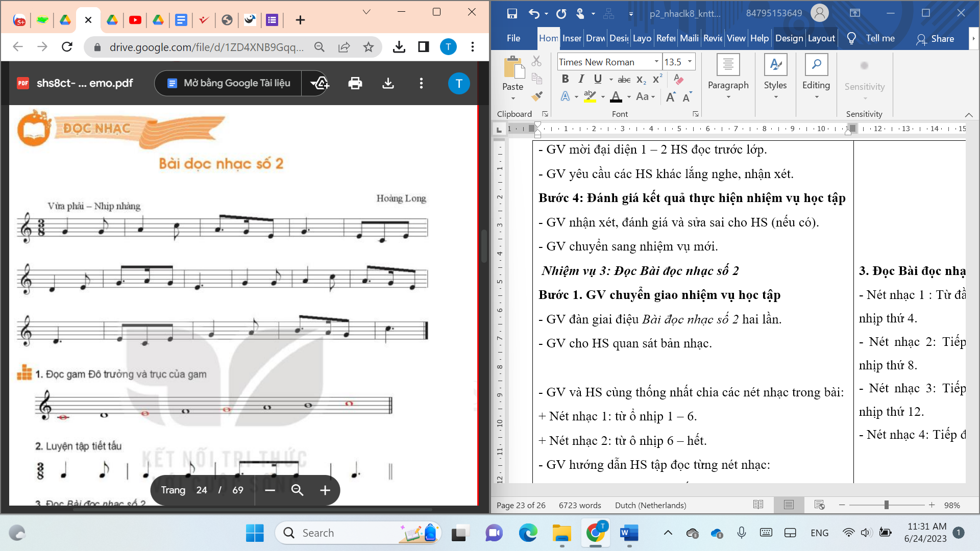
Task: Save the Word document
Action: coord(512,14)
